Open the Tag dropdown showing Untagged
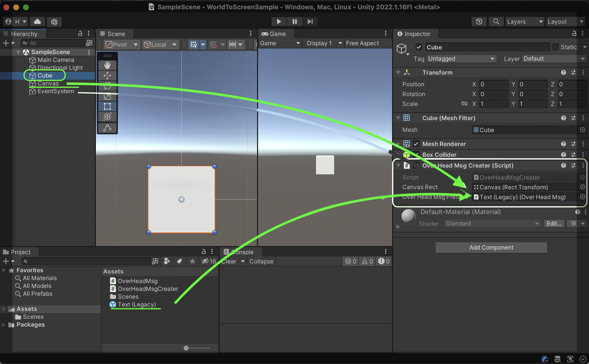 click(461, 59)
